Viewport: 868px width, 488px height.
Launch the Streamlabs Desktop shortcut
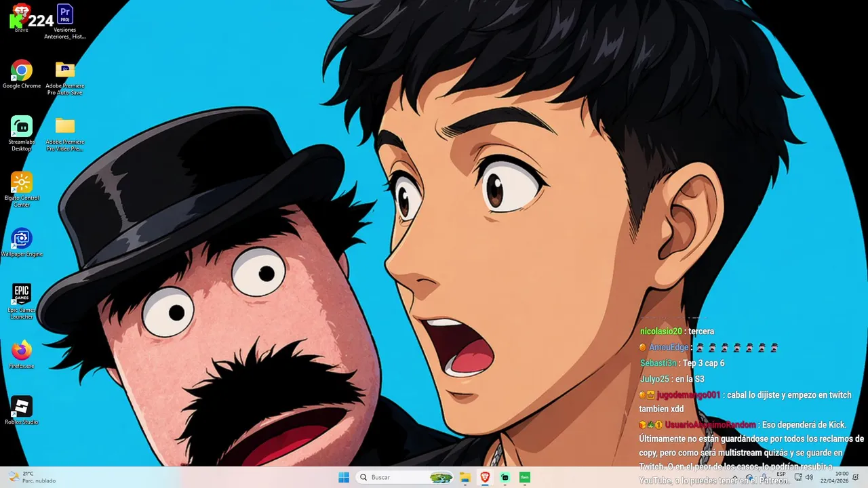22,134
